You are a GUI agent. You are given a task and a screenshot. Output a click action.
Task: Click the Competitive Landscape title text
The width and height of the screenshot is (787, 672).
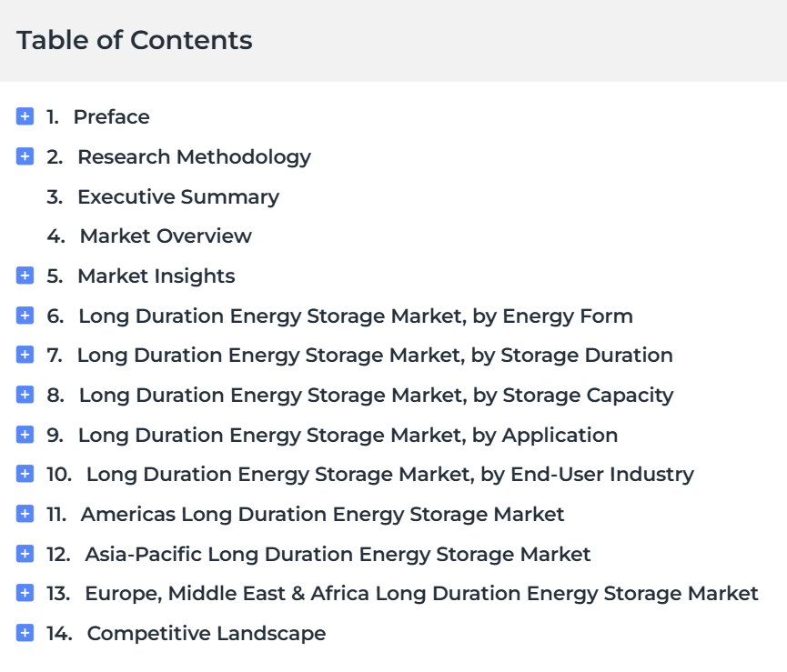click(x=206, y=633)
